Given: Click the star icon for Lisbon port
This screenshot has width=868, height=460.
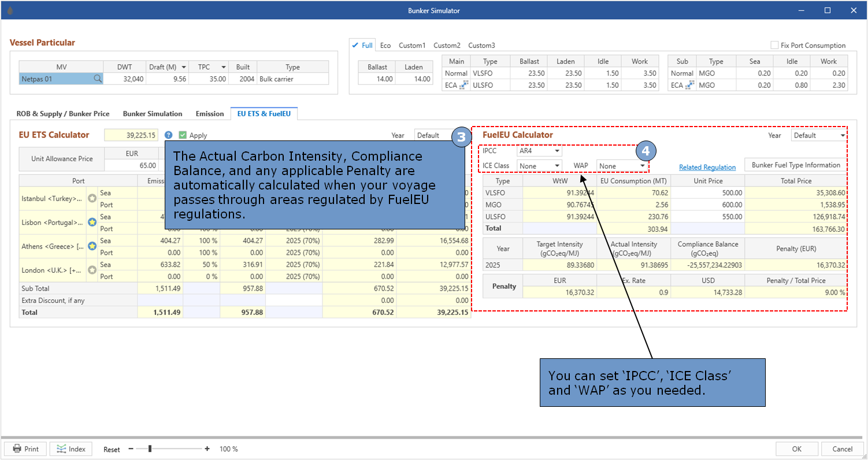Looking at the screenshot, I should coord(92,222).
